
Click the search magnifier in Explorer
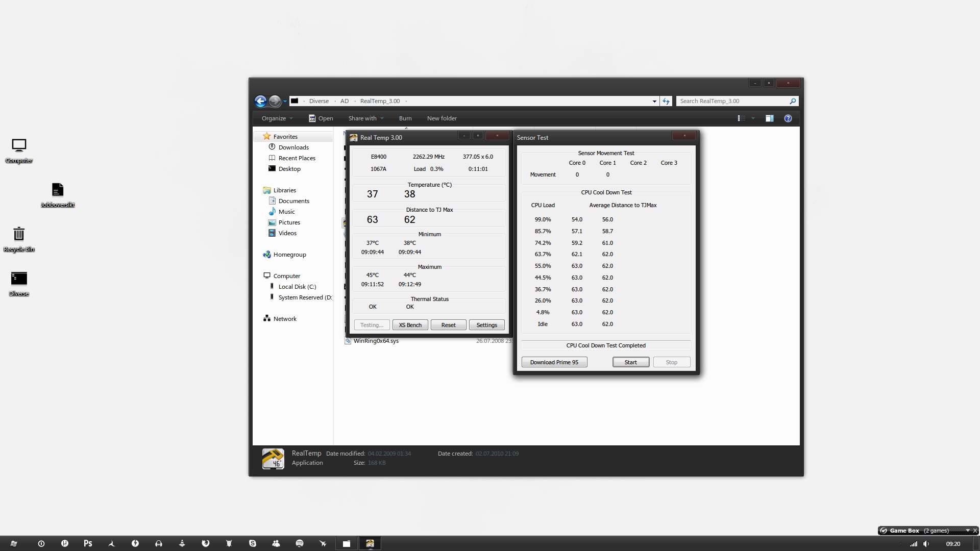click(793, 101)
